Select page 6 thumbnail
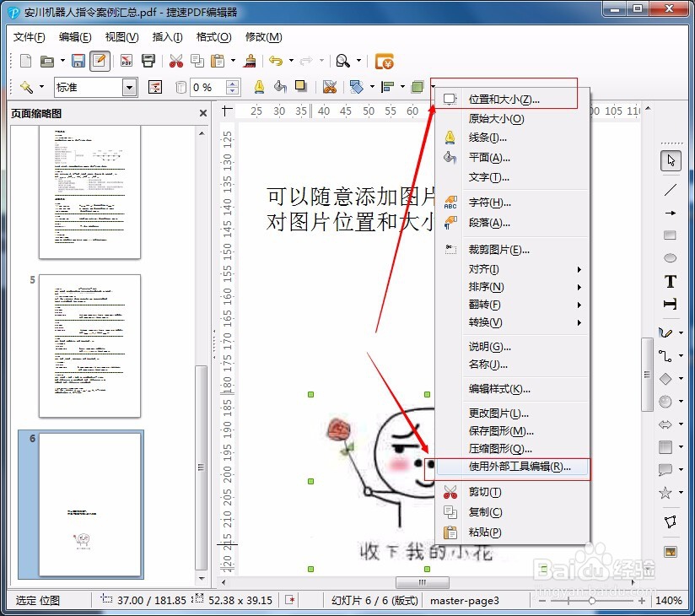This screenshot has height=616, width=695. tap(89, 505)
